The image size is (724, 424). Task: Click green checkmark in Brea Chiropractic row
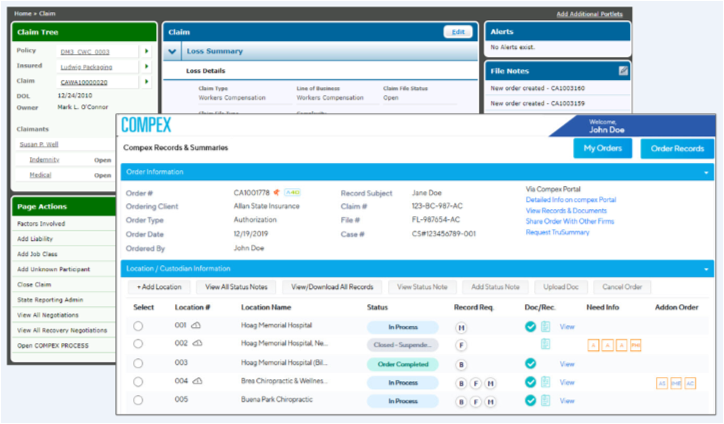point(531,382)
